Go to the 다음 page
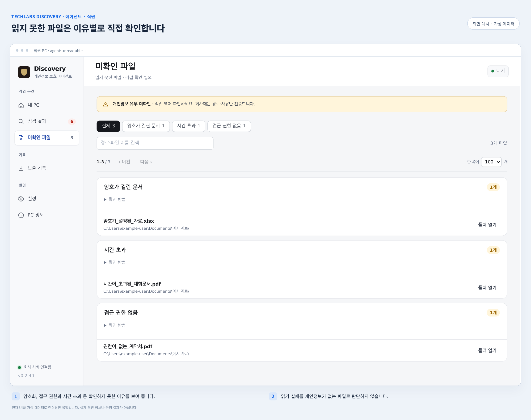 click(x=146, y=162)
